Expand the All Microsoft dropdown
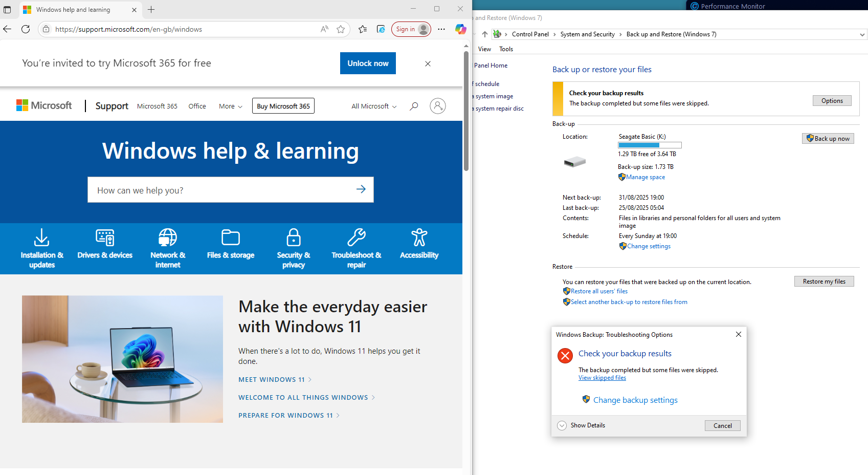The image size is (868, 475). point(374,106)
